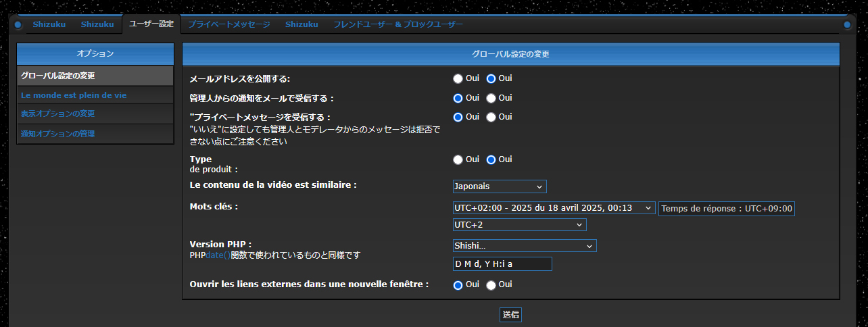Open the Shishi... date format dropdown

click(525, 246)
